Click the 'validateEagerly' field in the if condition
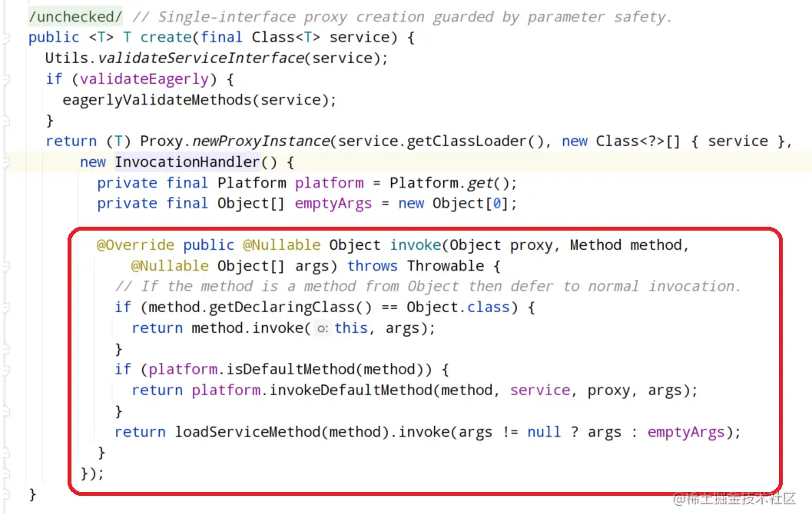Image resolution: width=812 pixels, height=522 pixels. point(144,79)
